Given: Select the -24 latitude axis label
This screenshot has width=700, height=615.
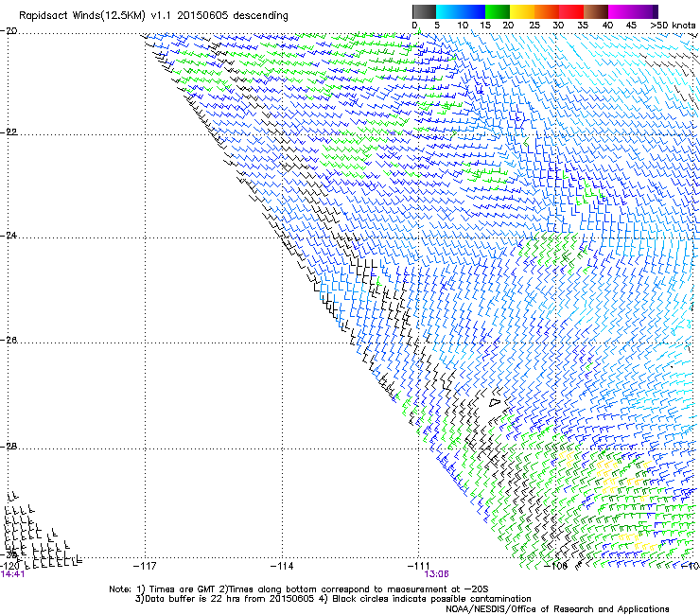Looking at the screenshot, I should point(9,236).
